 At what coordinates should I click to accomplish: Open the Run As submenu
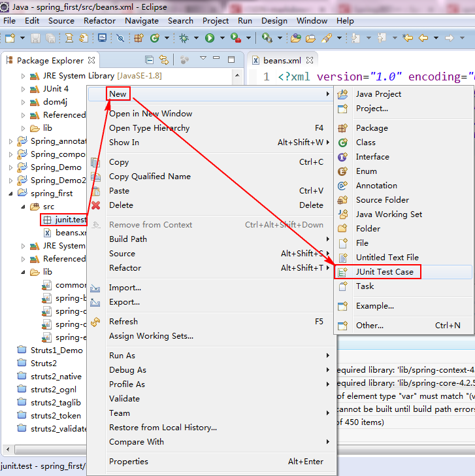tap(210, 356)
